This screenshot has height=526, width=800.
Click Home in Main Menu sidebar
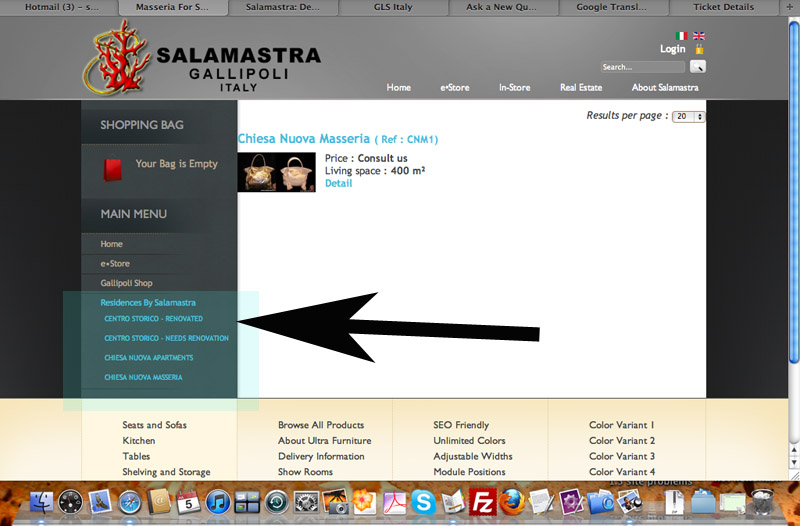pyautogui.click(x=111, y=244)
